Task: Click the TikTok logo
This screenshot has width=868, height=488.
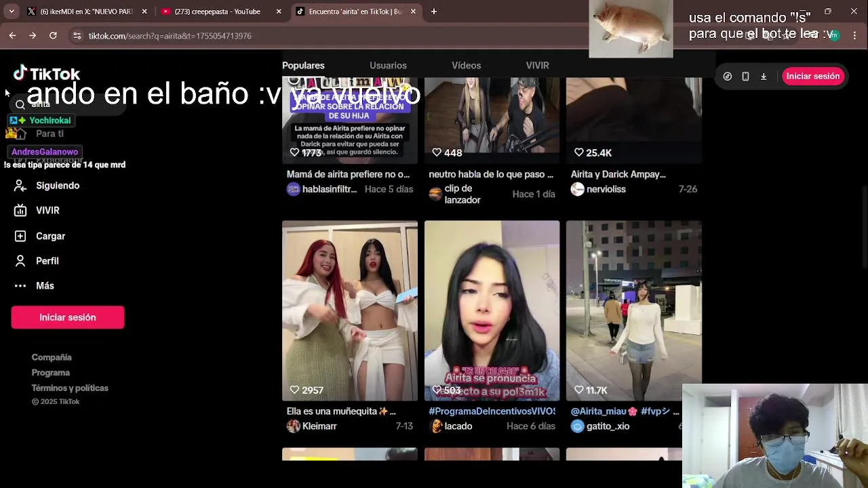Action: (x=46, y=73)
